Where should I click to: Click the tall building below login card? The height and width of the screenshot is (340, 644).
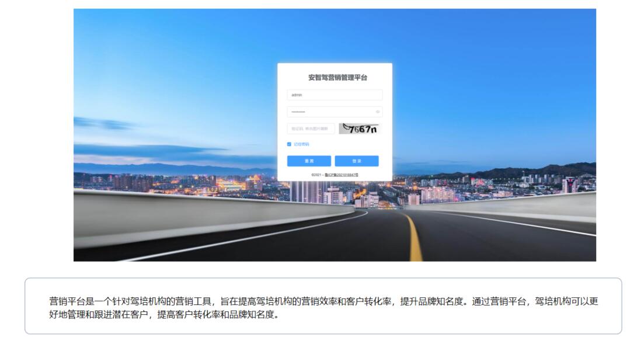(x=307, y=192)
